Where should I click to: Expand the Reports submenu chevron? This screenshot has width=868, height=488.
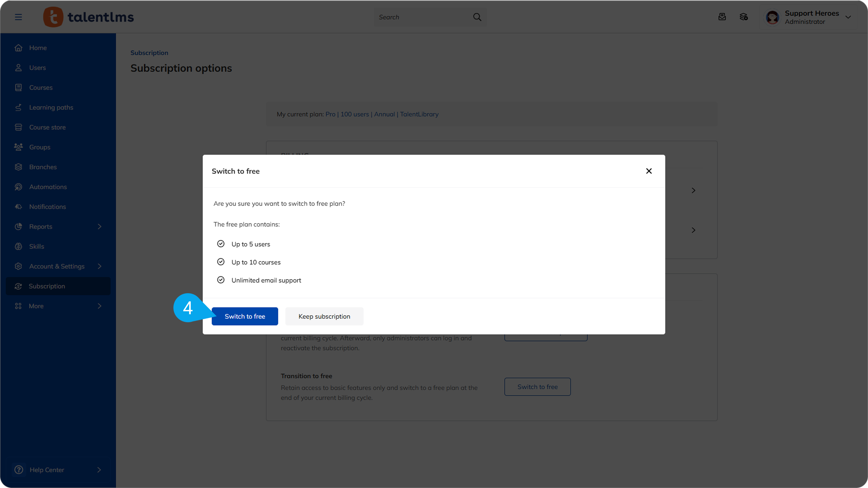pyautogui.click(x=100, y=226)
